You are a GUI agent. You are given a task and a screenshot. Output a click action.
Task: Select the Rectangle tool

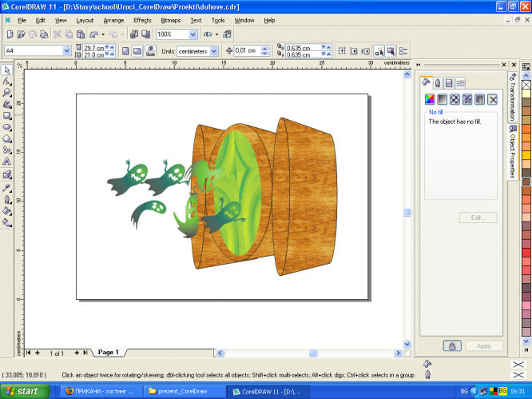point(7,115)
